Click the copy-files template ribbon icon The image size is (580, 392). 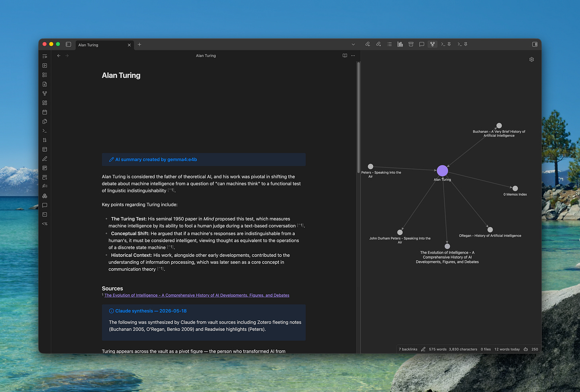click(x=45, y=121)
